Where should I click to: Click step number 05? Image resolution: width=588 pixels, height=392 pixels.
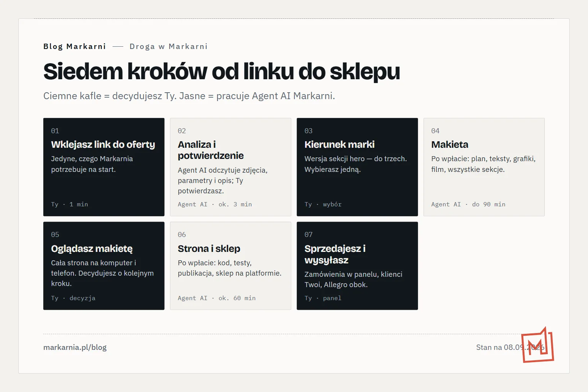click(x=55, y=235)
